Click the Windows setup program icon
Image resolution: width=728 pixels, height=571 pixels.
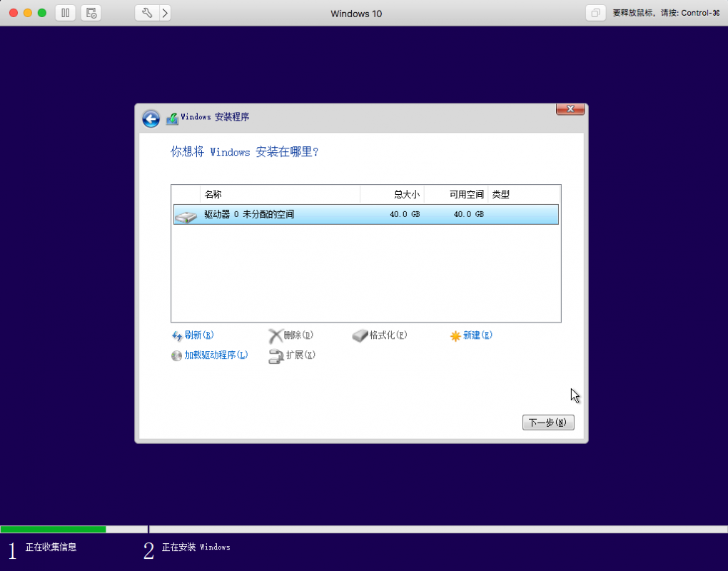(172, 118)
